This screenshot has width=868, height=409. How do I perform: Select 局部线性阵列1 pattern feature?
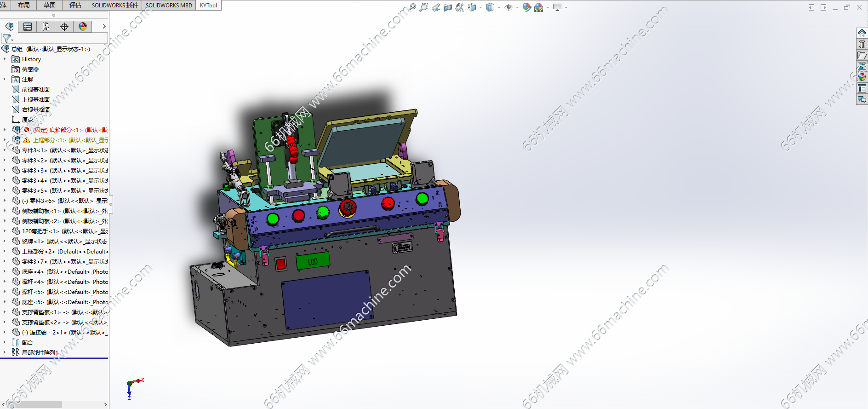35,352
